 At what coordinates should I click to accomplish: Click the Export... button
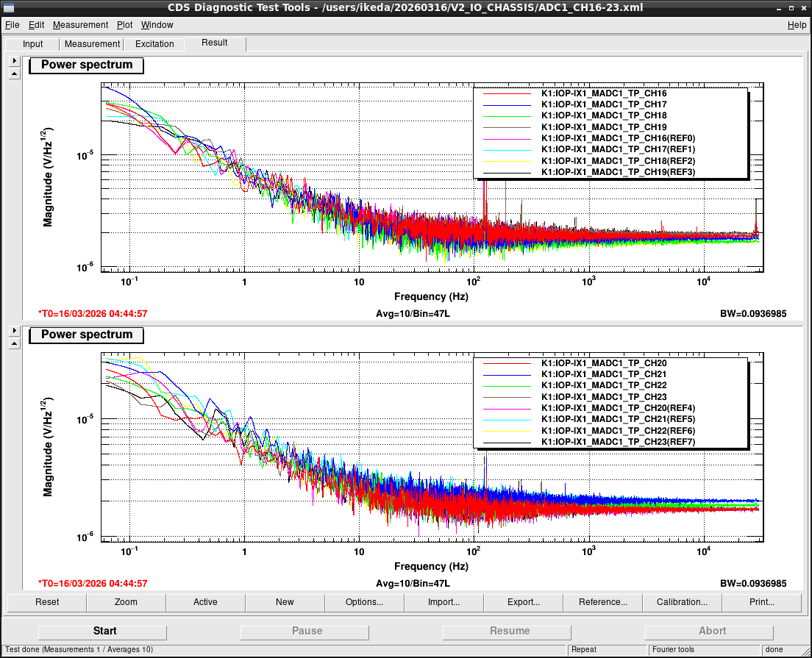coord(523,602)
